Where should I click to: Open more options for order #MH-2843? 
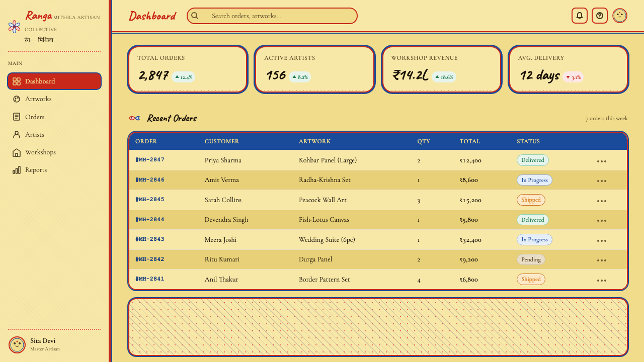[x=602, y=241]
